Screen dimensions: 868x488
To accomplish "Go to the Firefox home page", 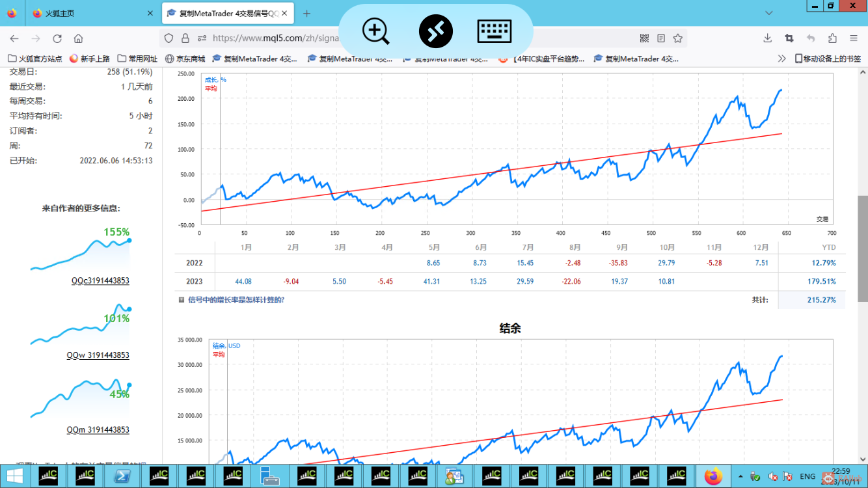I will pos(79,38).
